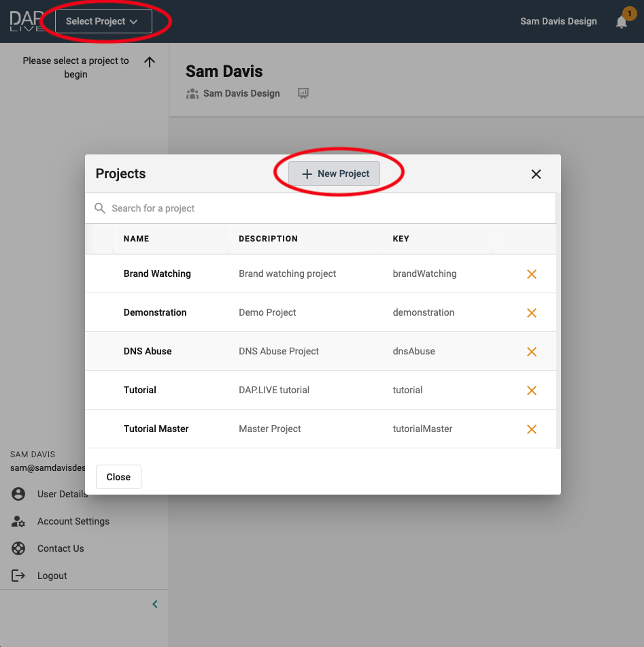Collapse the sidebar with green chevron

[155, 604]
